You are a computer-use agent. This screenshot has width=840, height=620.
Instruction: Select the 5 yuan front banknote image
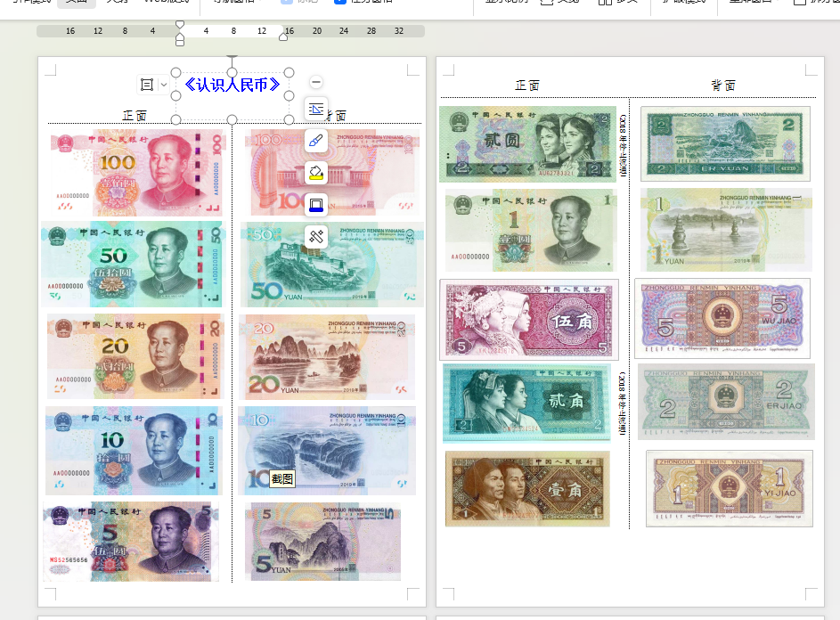tap(131, 542)
